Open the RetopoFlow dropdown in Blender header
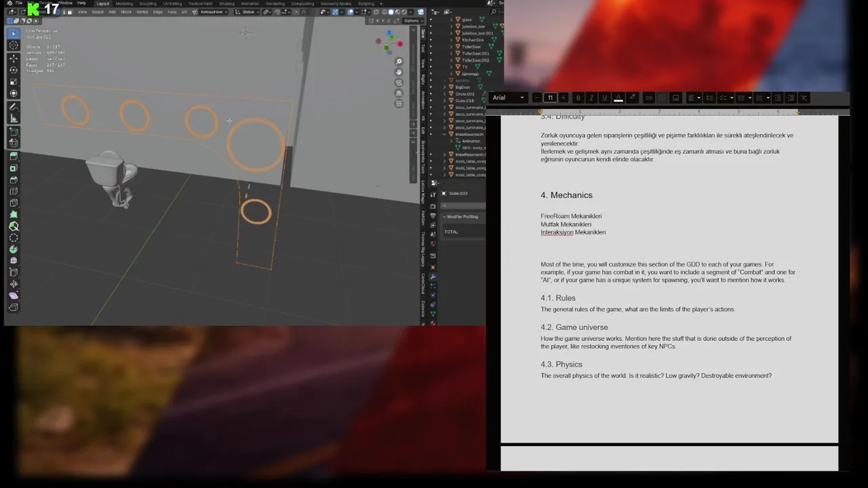The height and width of the screenshot is (488, 868). click(x=214, y=12)
